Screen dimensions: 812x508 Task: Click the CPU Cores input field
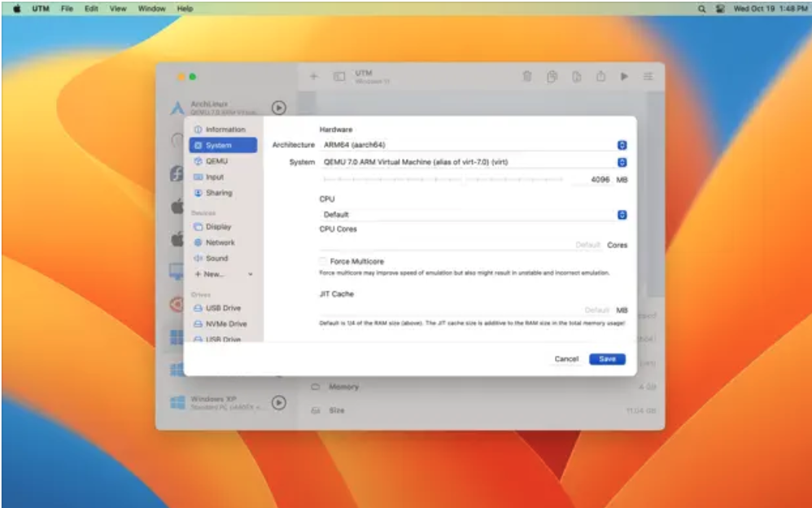tap(461, 245)
